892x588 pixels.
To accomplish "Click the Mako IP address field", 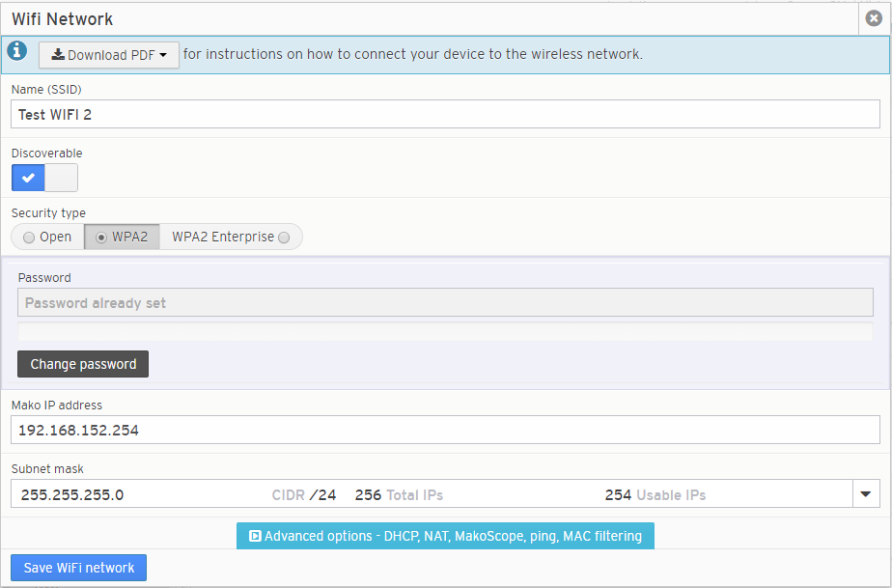I will coord(444,429).
